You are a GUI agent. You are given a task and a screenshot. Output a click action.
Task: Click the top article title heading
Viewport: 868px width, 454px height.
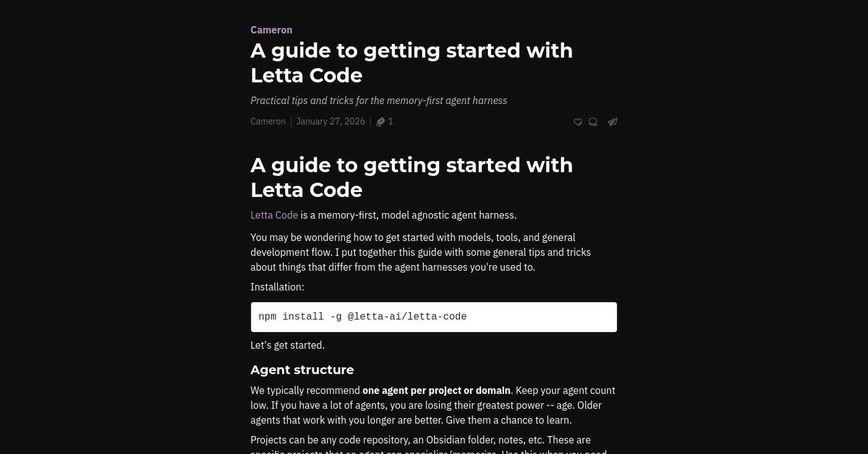pos(412,63)
